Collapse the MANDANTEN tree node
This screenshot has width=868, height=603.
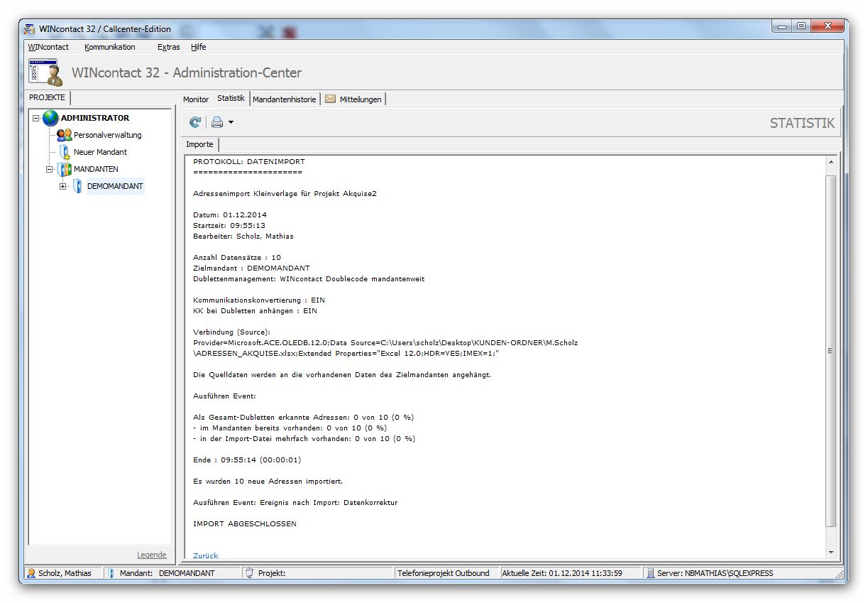[50, 169]
